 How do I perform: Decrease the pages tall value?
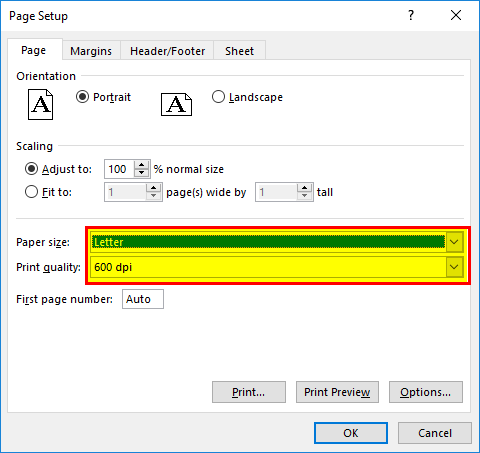pyautogui.click(x=304, y=196)
